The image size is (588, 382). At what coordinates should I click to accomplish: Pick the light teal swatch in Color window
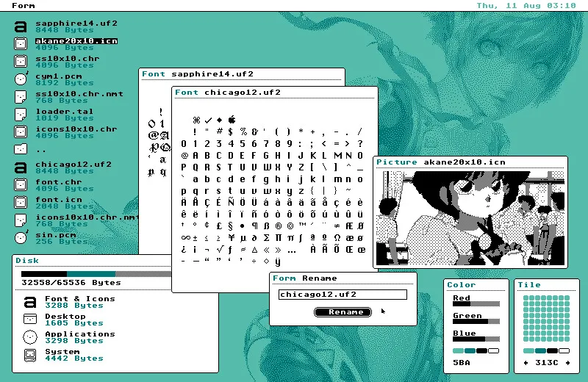point(458,351)
